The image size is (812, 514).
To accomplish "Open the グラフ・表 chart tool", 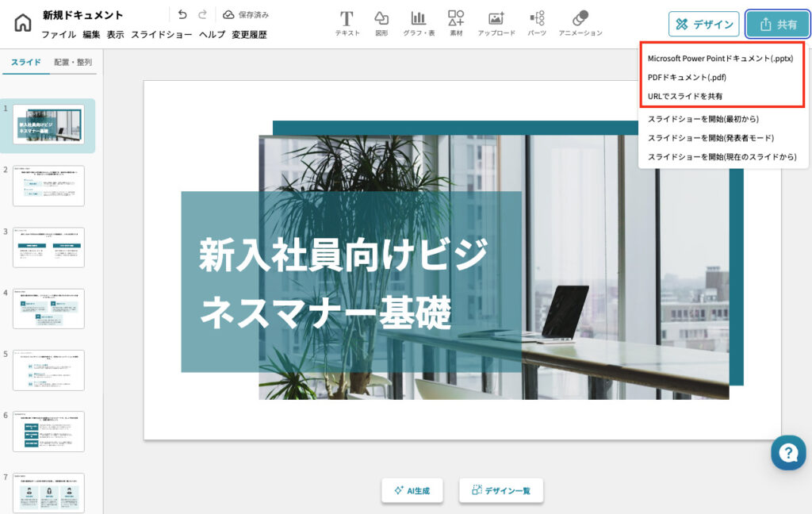I will [x=418, y=24].
